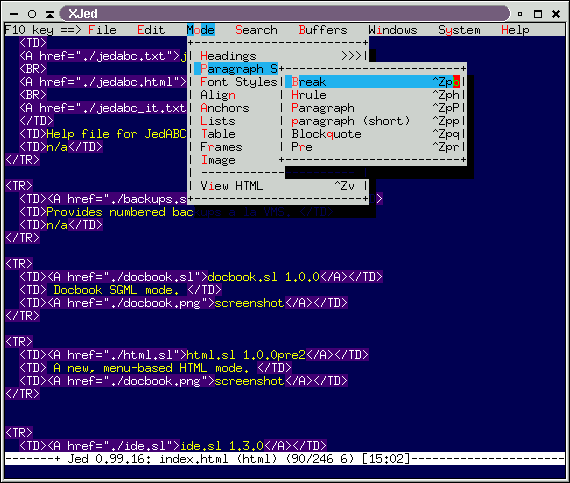Select Hrule in the paragraph submenu
The width and height of the screenshot is (570, 483).
click(373, 95)
